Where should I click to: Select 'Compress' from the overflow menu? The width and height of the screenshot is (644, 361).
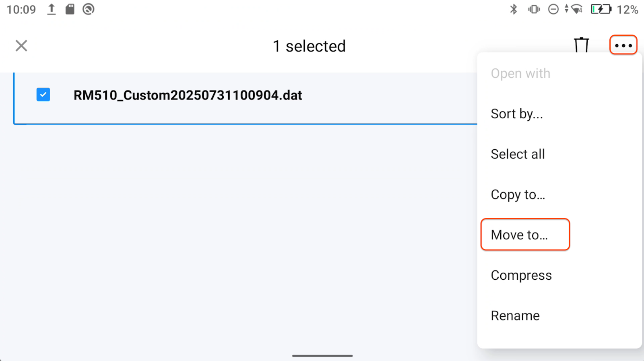click(x=521, y=275)
